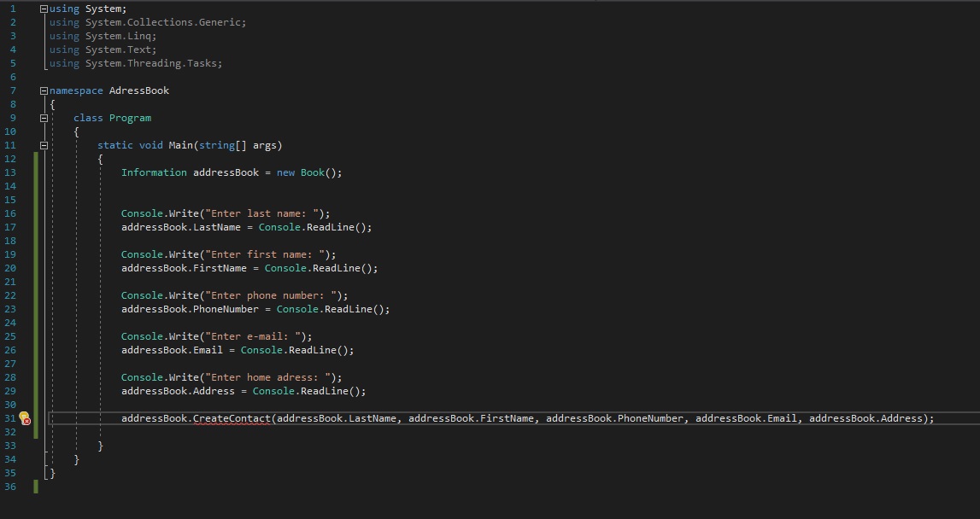Viewport: 980px width, 519px height.
Task: Click the Main method name
Action: coord(180,145)
